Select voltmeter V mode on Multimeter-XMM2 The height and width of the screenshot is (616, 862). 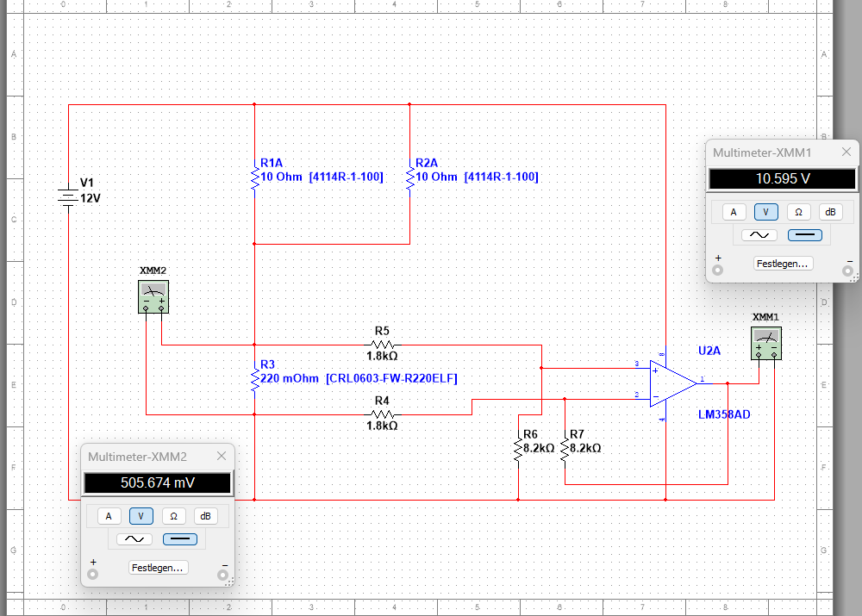(141, 516)
